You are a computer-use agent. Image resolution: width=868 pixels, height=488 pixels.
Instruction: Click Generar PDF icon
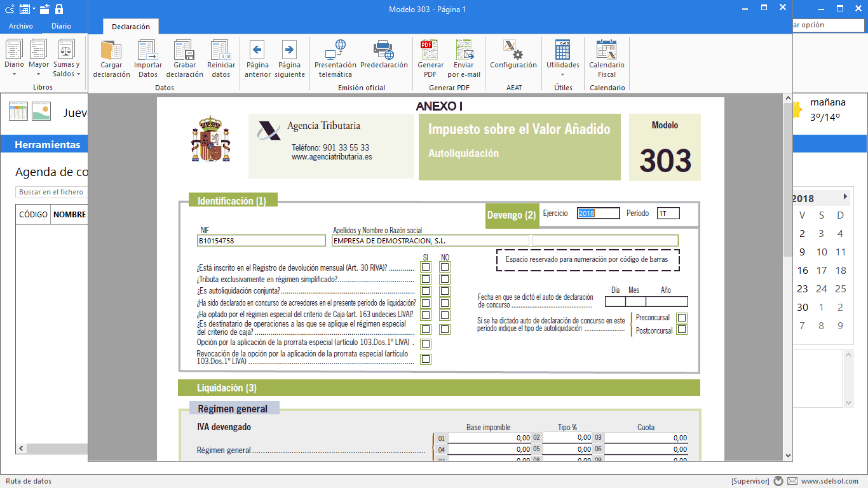430,50
